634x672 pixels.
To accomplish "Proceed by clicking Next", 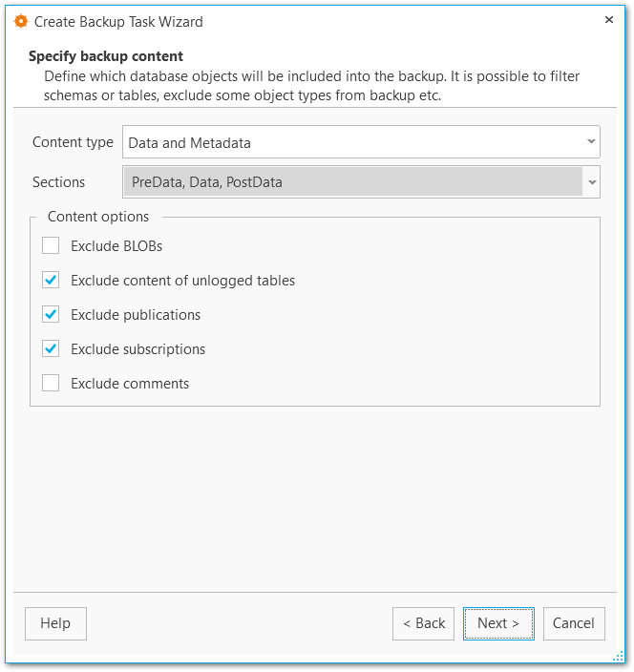I will coord(498,623).
